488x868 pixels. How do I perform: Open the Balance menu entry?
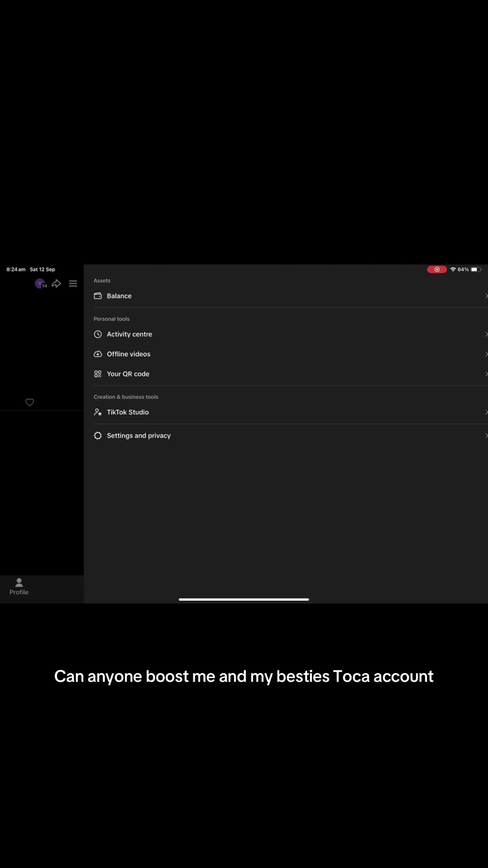pos(291,296)
